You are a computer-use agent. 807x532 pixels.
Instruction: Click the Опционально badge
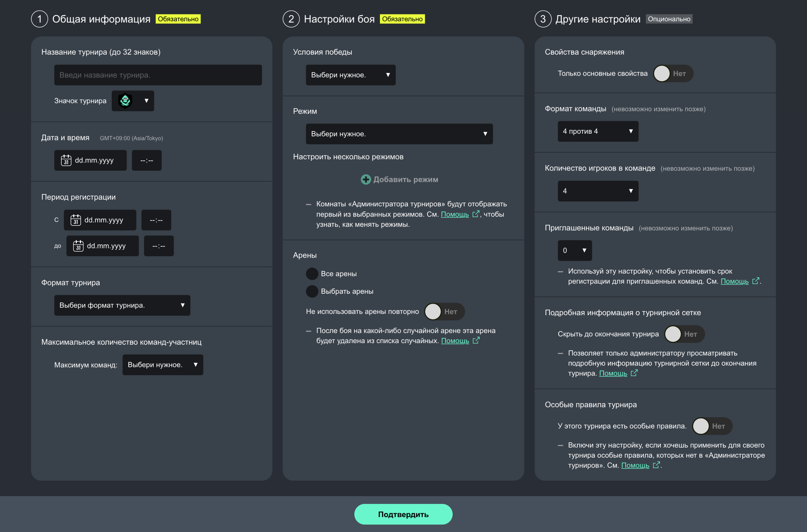click(669, 19)
